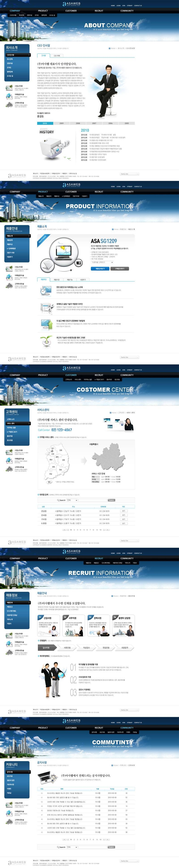Select the 2009 history year tab
Viewport: 179px width, 868px height.
(x=62, y=123)
